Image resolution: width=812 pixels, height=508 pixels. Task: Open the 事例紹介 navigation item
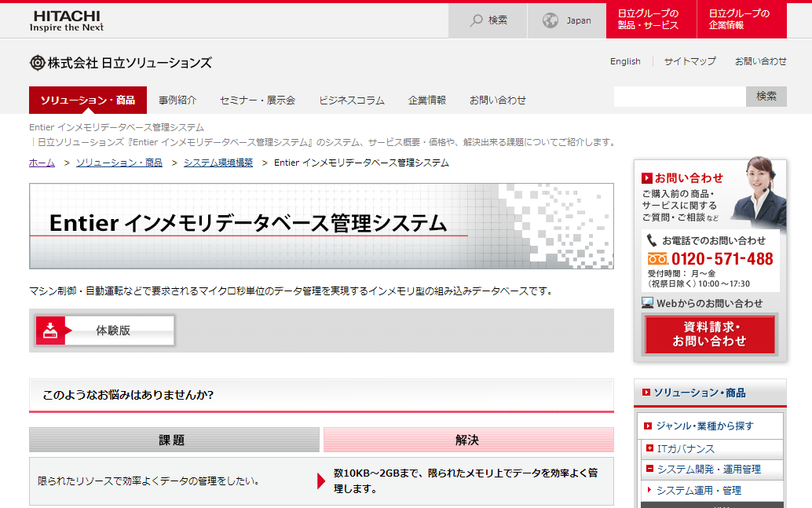pos(177,100)
